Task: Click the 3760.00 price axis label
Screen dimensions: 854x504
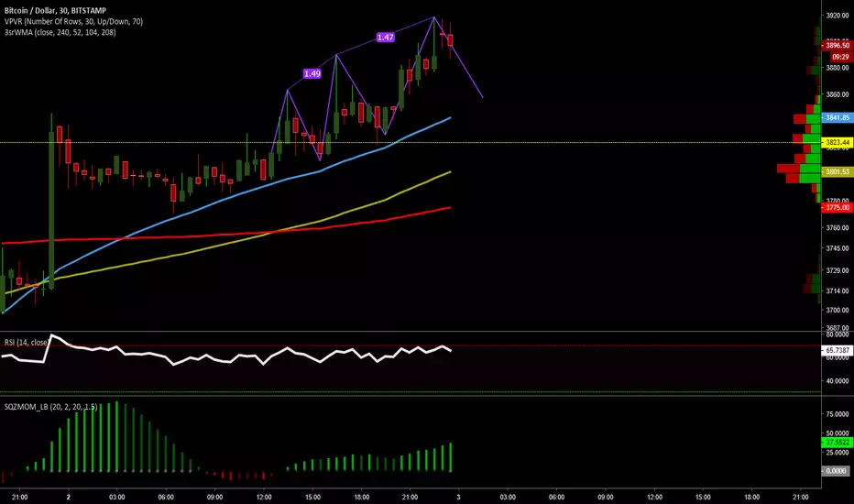Action: 838,227
